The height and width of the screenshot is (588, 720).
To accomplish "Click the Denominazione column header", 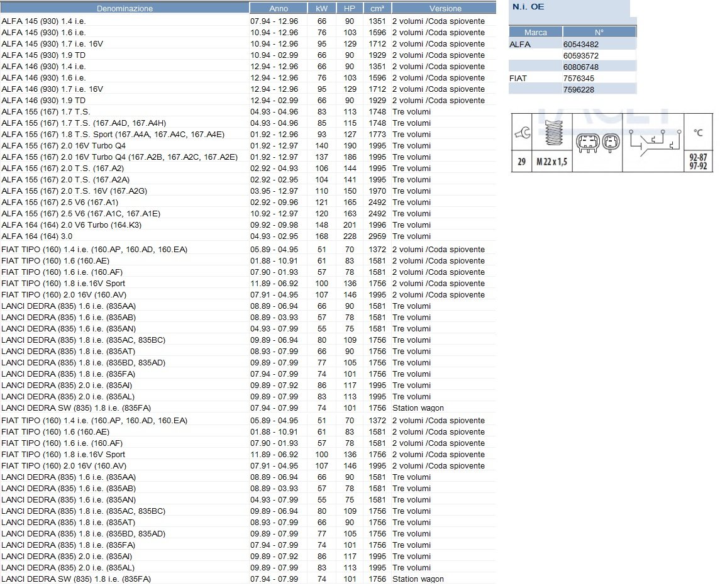I will [x=125, y=8].
